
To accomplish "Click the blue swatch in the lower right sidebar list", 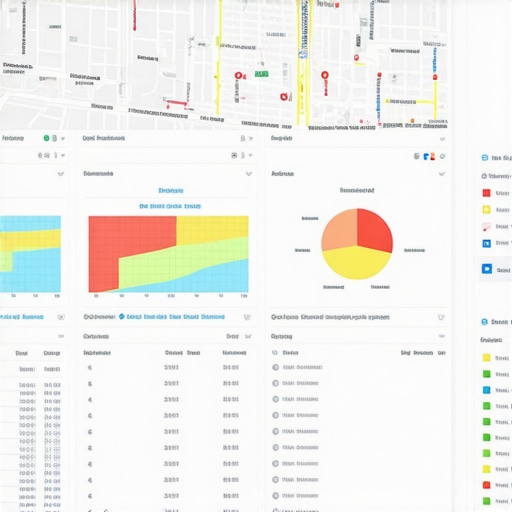I will [x=486, y=390].
